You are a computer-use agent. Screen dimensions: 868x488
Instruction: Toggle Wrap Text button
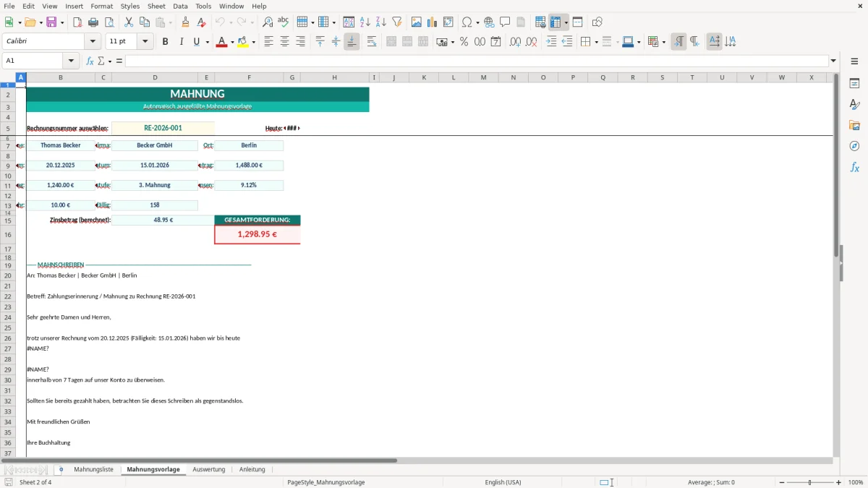tap(372, 42)
